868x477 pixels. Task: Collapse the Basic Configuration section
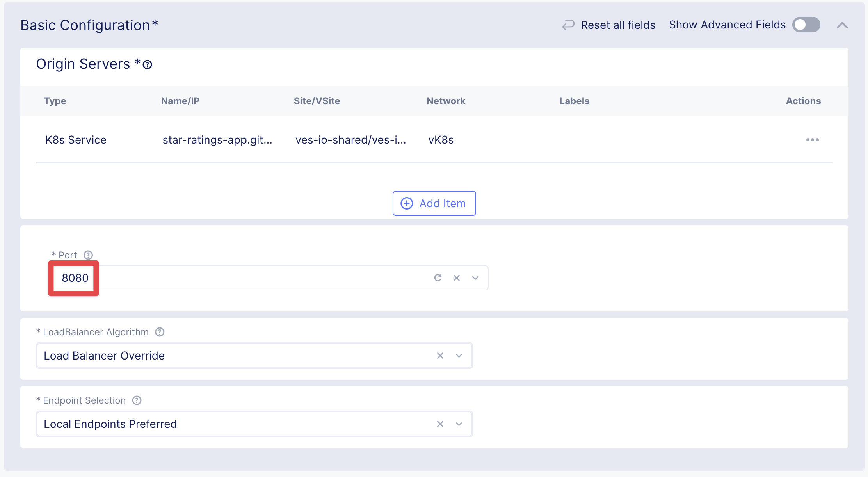pos(842,25)
